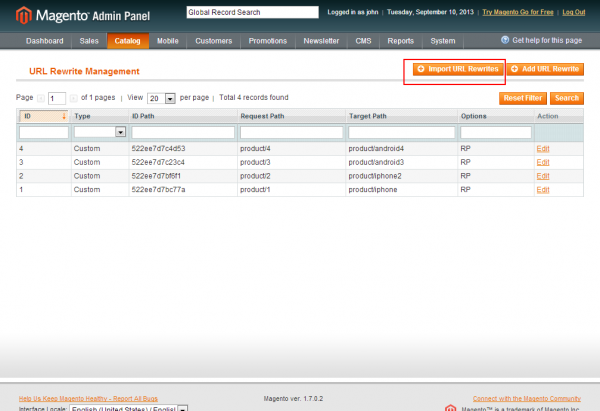This screenshot has width=600, height=411.
Task: Open the Dashboard menu
Action: tap(44, 41)
